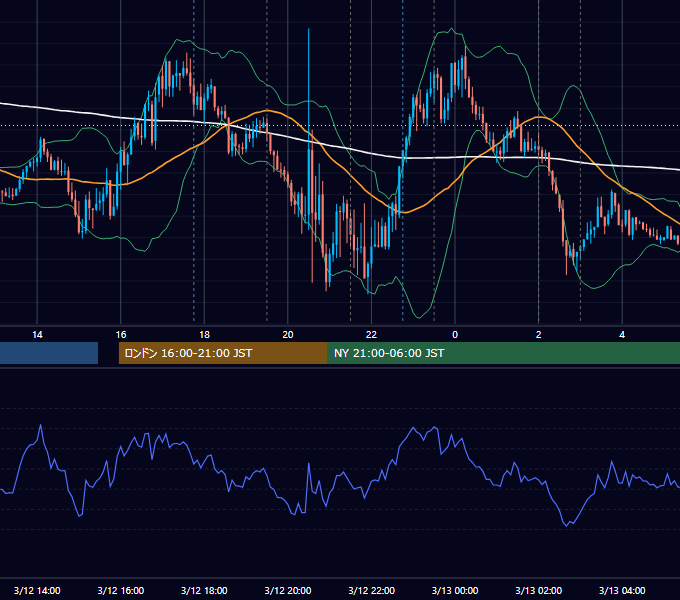Click the 3/12 20:00 label on the oscillator axis
The image size is (680, 600).
coord(288,590)
